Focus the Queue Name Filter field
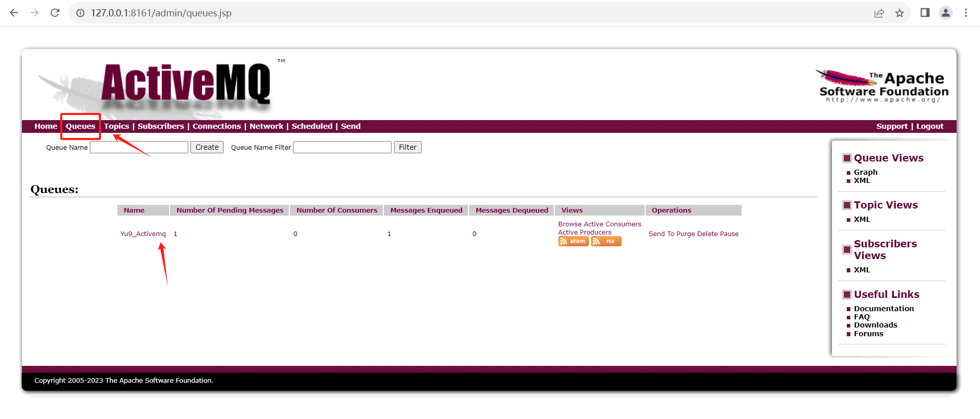This screenshot has width=980, height=419. pyautogui.click(x=342, y=147)
